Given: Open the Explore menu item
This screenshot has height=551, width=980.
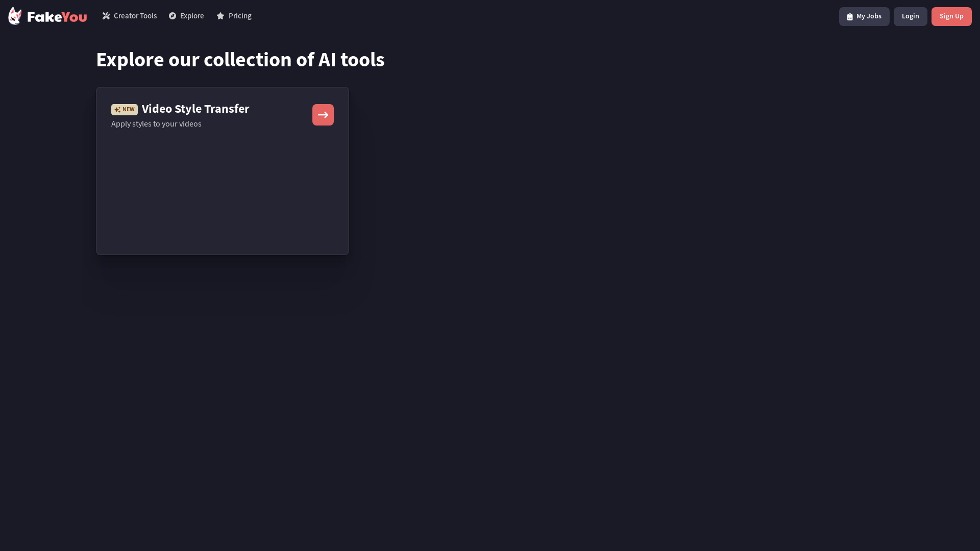Looking at the screenshot, I should point(186,16).
